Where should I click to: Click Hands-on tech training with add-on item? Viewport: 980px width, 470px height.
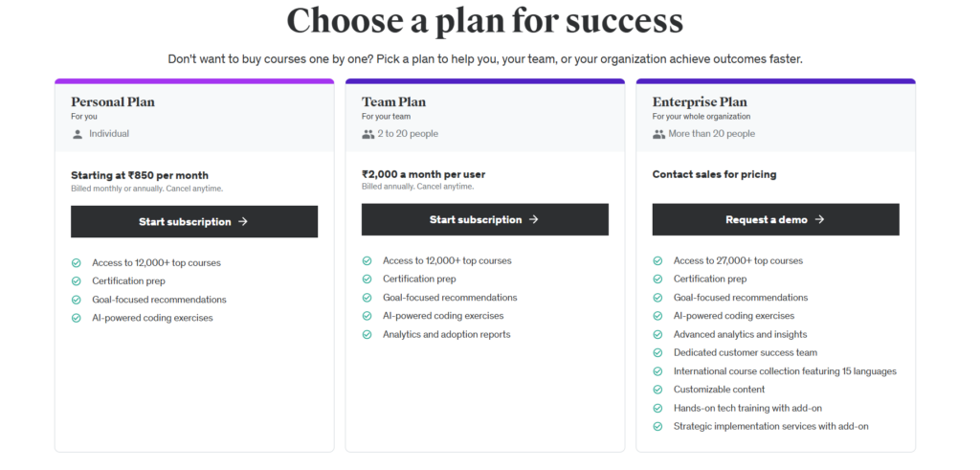click(x=747, y=408)
